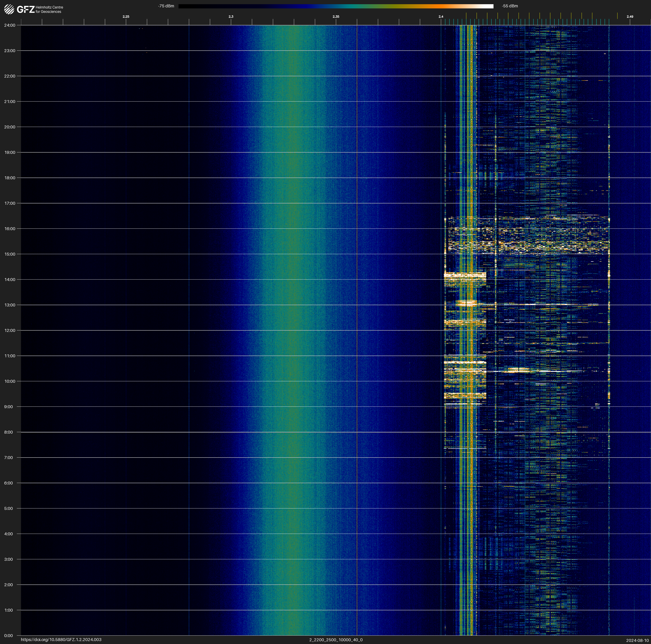651x644 pixels.
Task: Click the GFZ striped globe logo icon
Action: pyautogui.click(x=9, y=9)
